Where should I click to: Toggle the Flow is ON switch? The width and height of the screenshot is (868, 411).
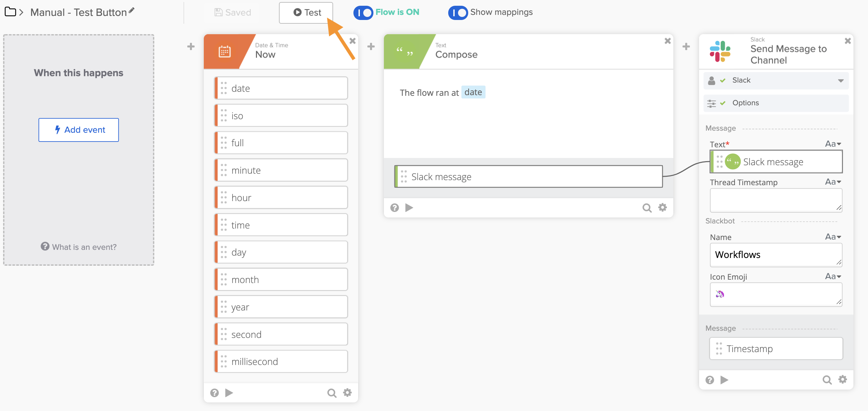click(363, 13)
